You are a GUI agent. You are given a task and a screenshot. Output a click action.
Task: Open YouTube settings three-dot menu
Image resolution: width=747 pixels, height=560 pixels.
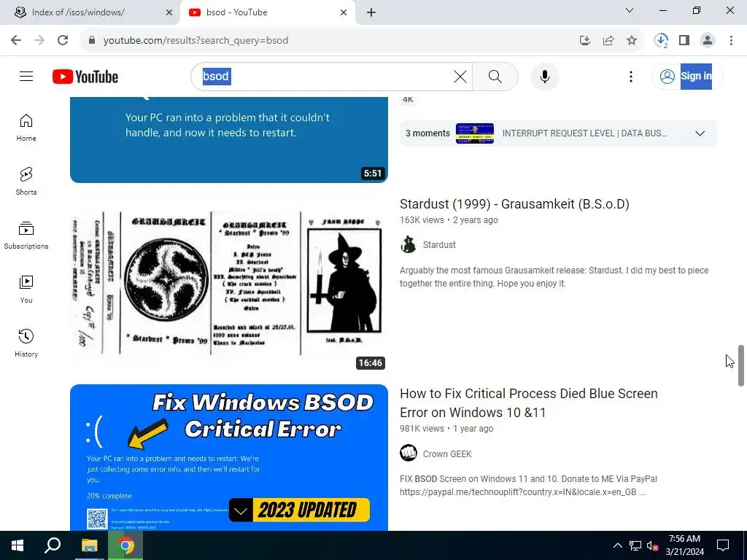tap(631, 76)
